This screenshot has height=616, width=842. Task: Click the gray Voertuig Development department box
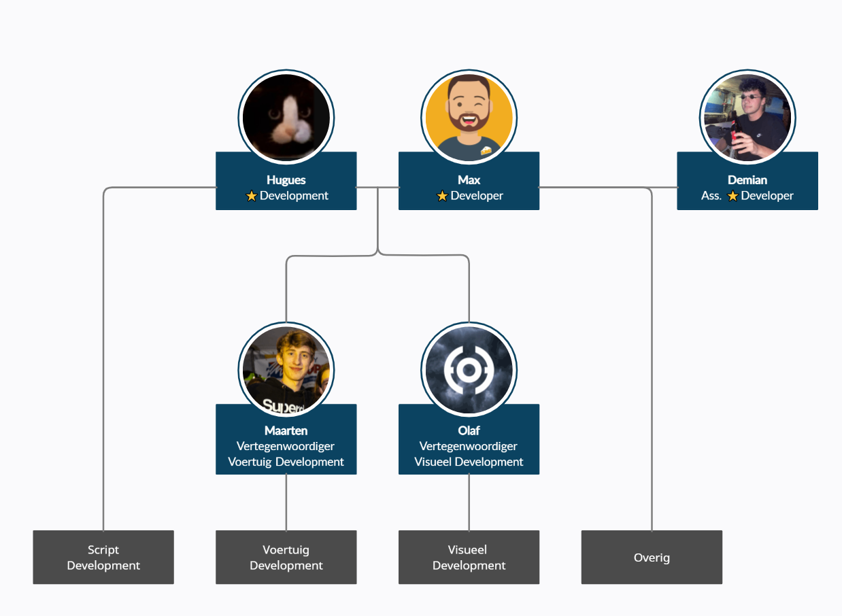(286, 557)
